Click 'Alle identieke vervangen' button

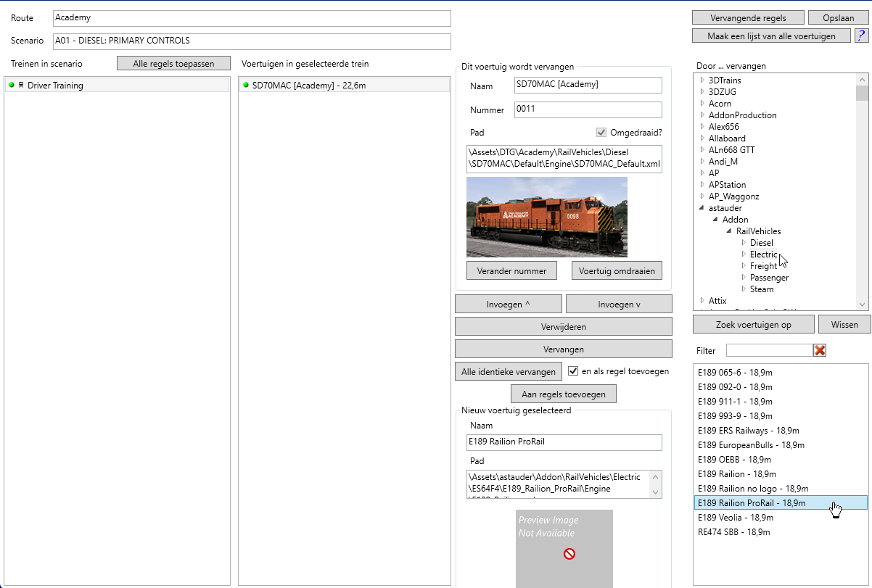point(509,372)
